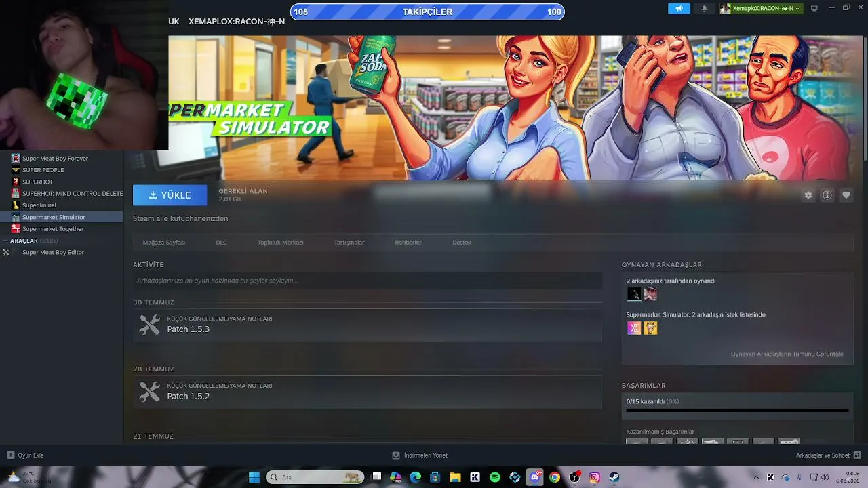
Task: Click the Oyun Ekle plus icon
Action: (x=10, y=455)
